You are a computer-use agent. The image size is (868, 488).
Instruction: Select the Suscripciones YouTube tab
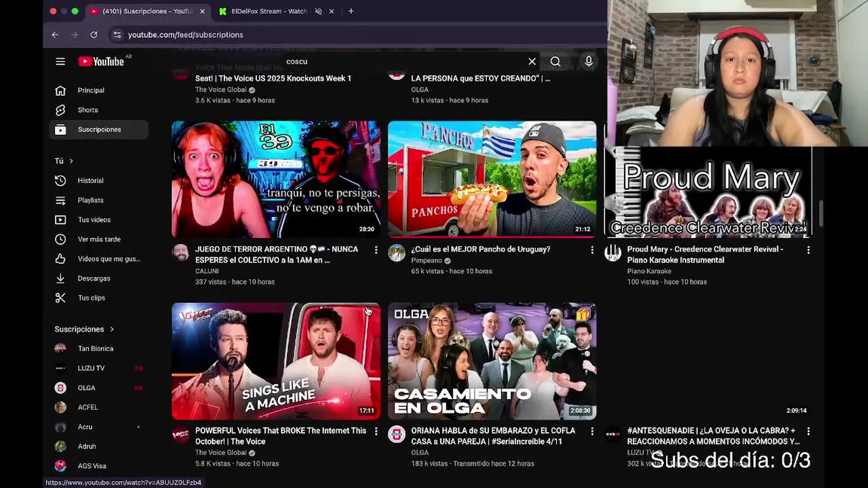147,12
